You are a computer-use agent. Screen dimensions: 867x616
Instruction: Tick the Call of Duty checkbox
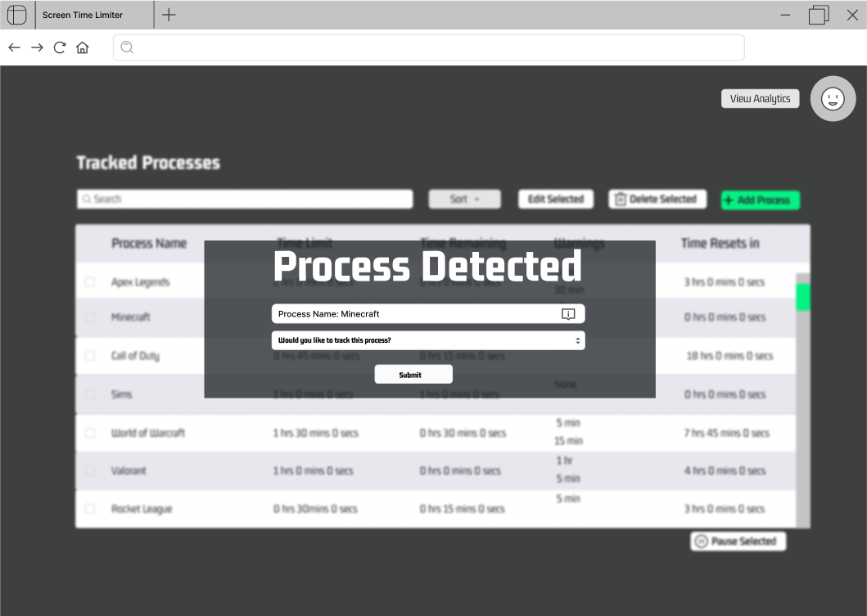pos(90,355)
